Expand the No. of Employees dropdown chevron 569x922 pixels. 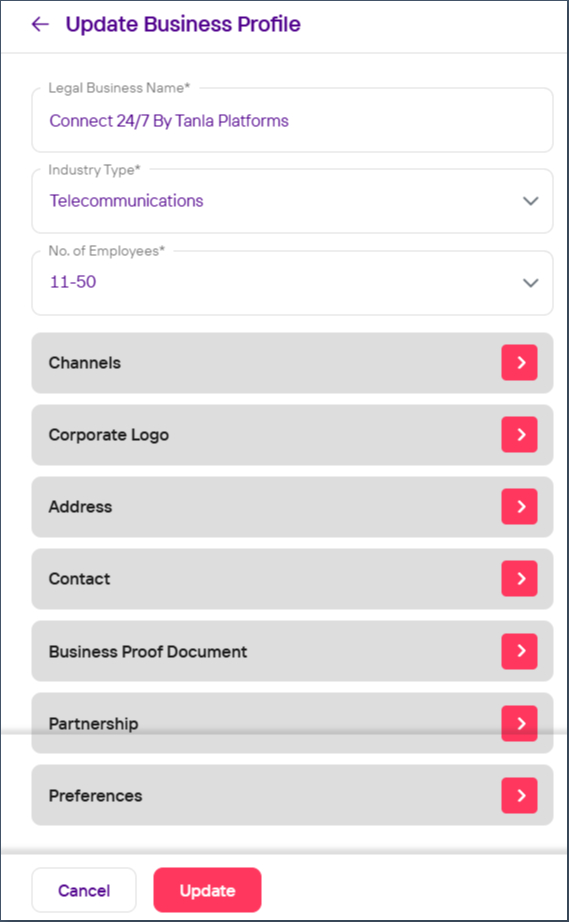click(x=530, y=283)
